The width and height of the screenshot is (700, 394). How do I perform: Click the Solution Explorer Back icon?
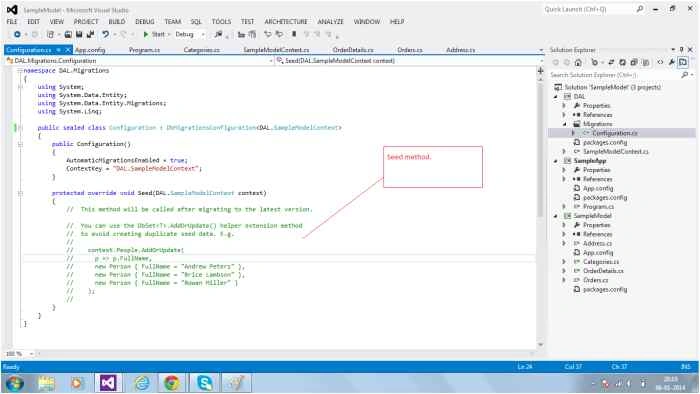[x=556, y=62]
